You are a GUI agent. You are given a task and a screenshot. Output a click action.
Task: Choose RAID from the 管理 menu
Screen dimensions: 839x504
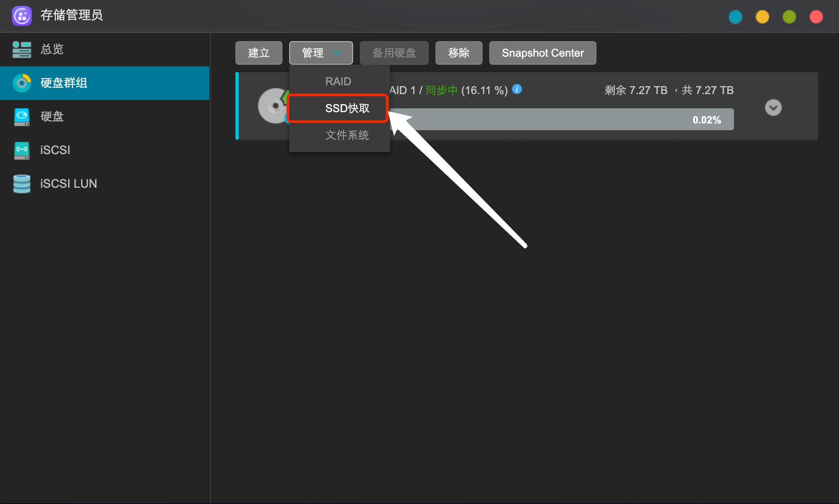pos(338,81)
